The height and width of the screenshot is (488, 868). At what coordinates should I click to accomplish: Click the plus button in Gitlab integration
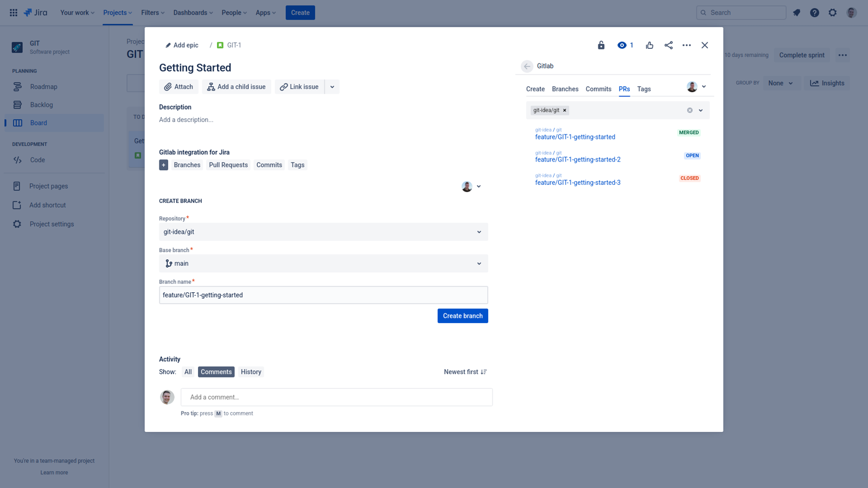point(163,165)
